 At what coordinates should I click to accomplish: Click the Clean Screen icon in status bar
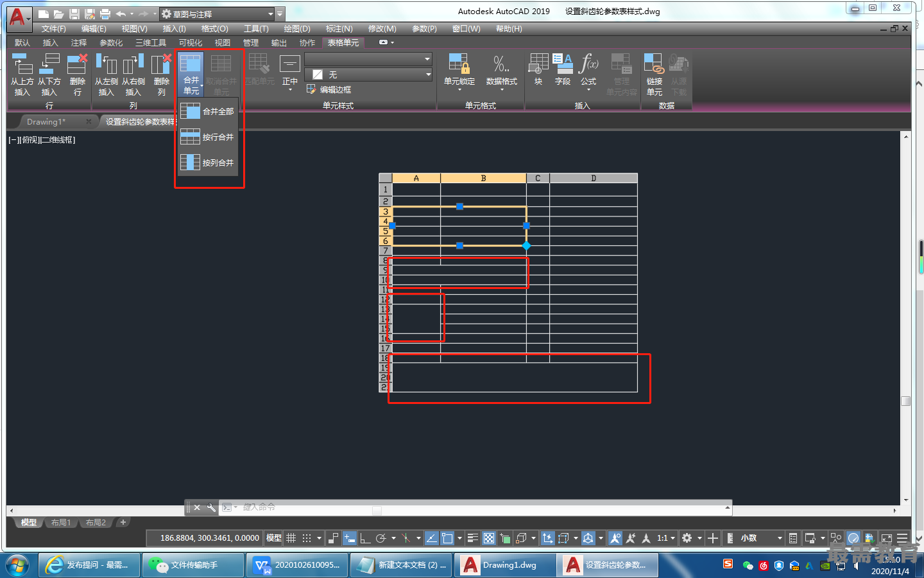[886, 538]
